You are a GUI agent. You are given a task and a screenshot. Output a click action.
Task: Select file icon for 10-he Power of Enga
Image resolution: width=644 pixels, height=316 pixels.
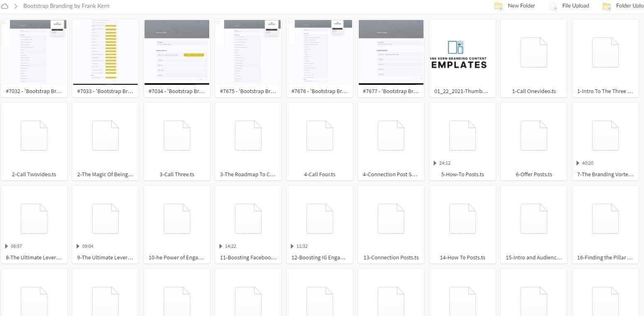pyautogui.click(x=177, y=218)
